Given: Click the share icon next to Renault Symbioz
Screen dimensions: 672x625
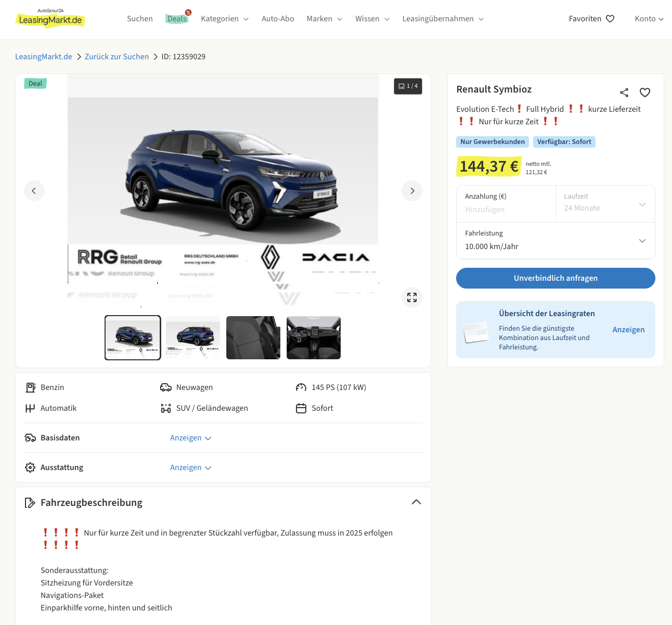Looking at the screenshot, I should pyautogui.click(x=624, y=93).
